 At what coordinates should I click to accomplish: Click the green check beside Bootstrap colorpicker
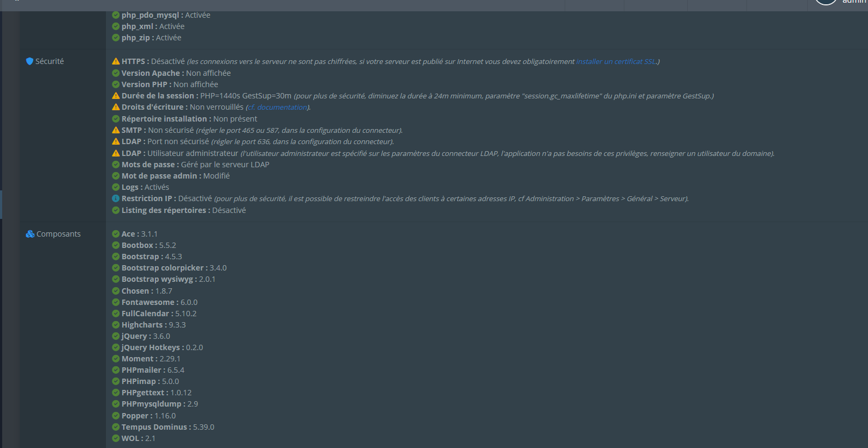click(x=116, y=268)
